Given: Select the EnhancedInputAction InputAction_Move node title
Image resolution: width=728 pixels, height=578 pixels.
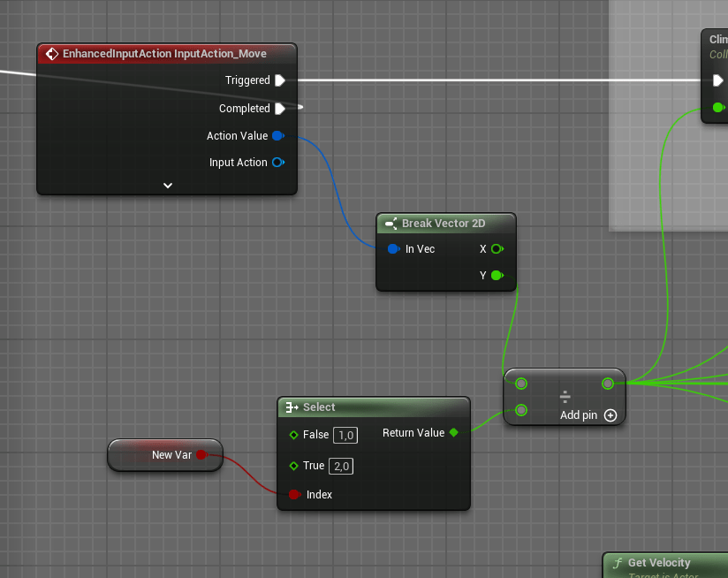Looking at the screenshot, I should pyautogui.click(x=164, y=54).
